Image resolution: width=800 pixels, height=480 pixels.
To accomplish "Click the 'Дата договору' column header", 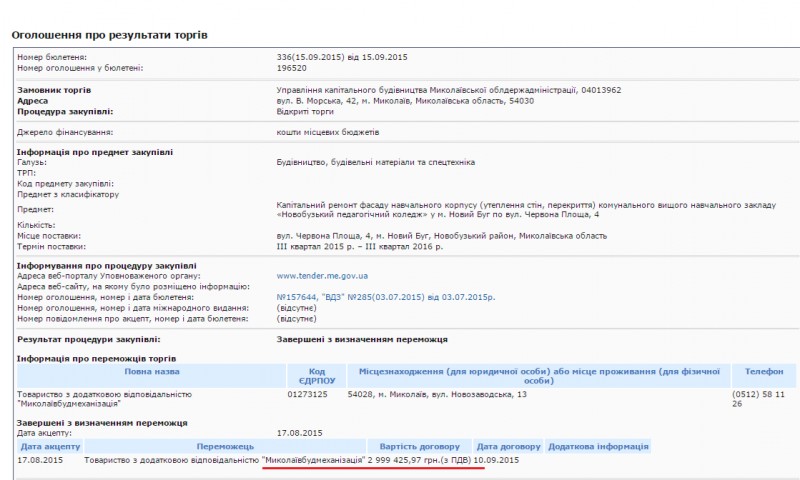I will pos(508,446).
